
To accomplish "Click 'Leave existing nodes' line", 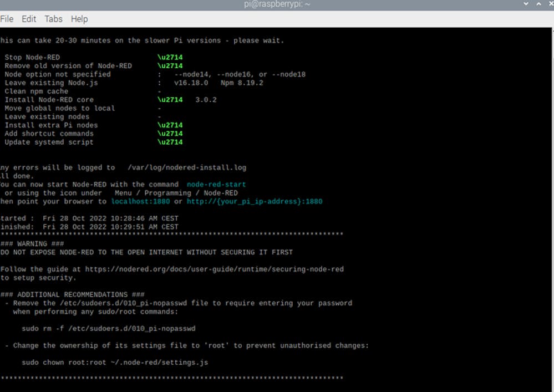I will (47, 116).
